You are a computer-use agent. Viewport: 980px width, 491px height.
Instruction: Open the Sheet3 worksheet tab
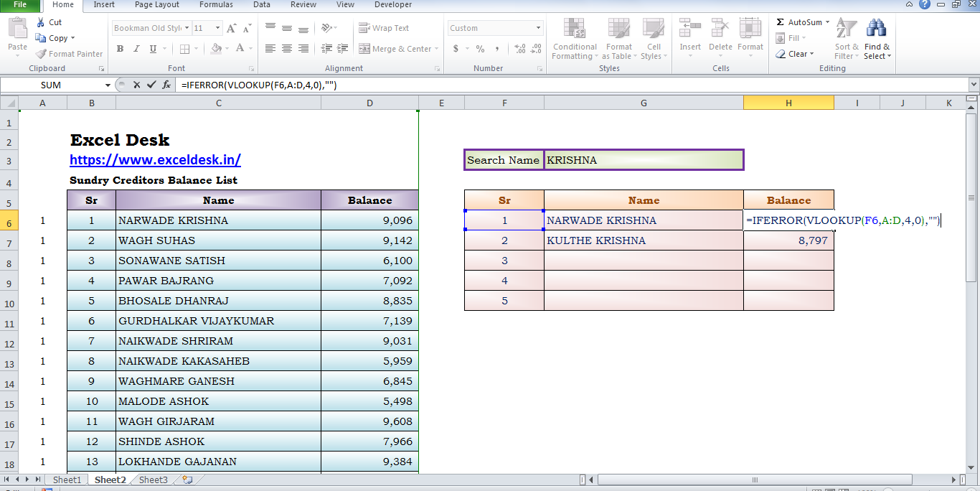point(154,480)
